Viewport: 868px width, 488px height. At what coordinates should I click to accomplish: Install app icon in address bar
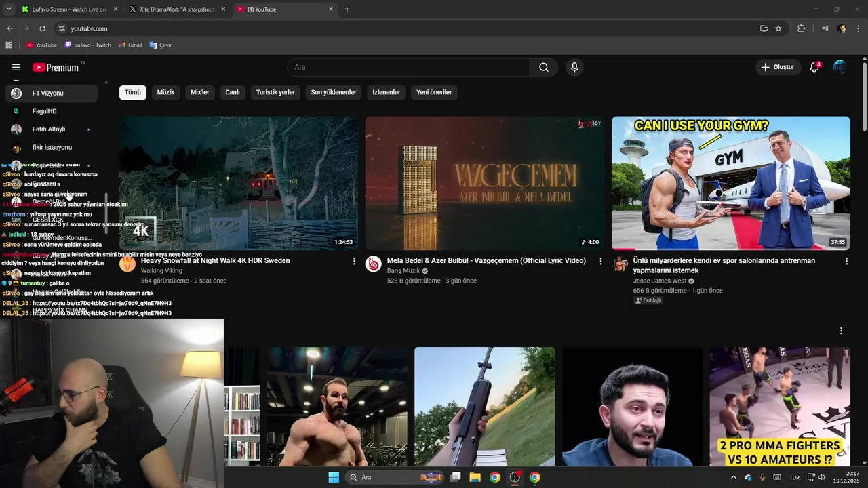pyautogui.click(x=764, y=28)
